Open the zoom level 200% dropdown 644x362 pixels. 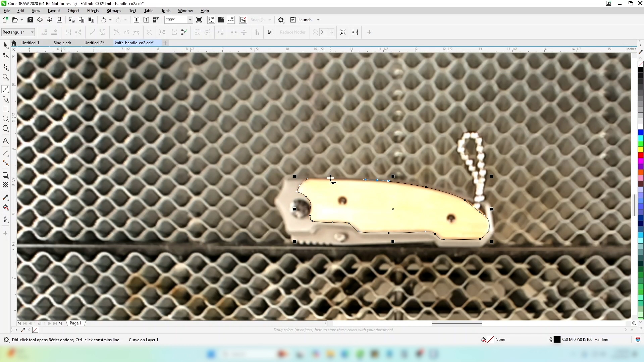pos(190,20)
